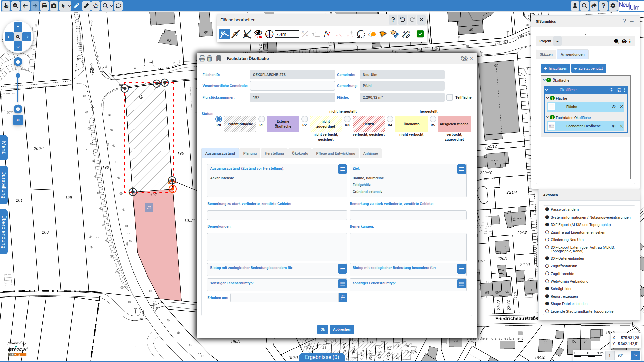Open the calendar picker for Erhoben am
Viewport: 644px width, 362px height.
coord(342,297)
